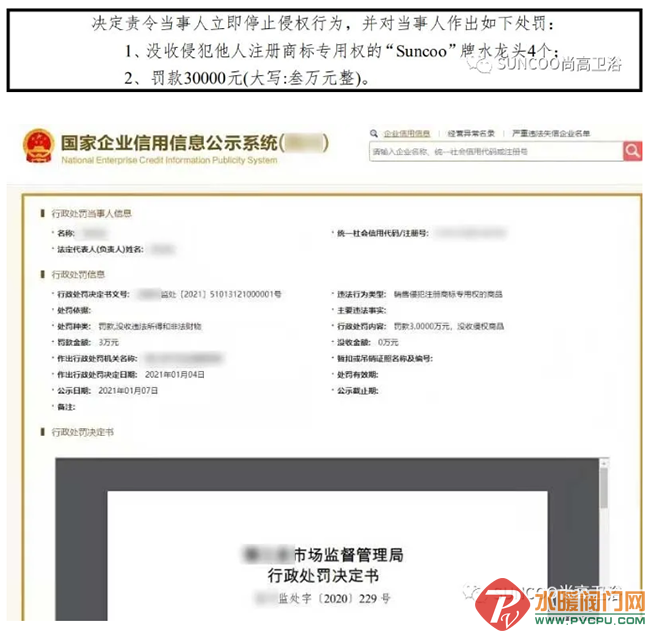
Task: Click the 0万元 confiscation amount value
Action: (388, 342)
